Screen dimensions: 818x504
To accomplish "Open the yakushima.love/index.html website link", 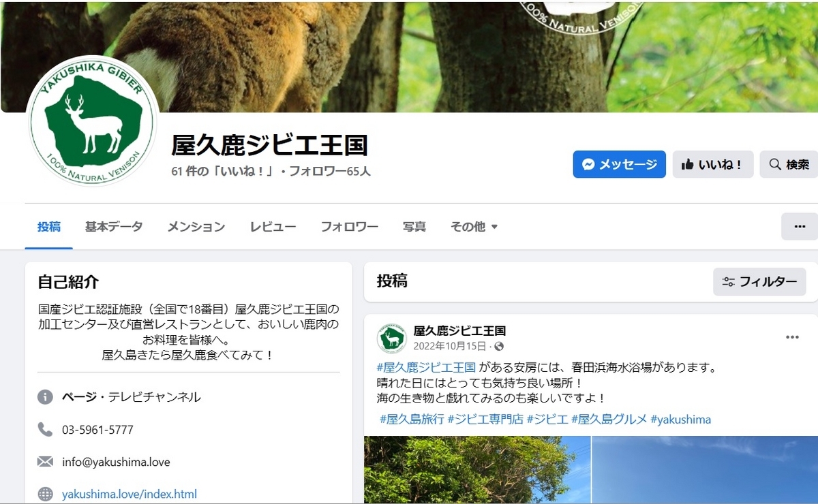I will [x=129, y=494].
